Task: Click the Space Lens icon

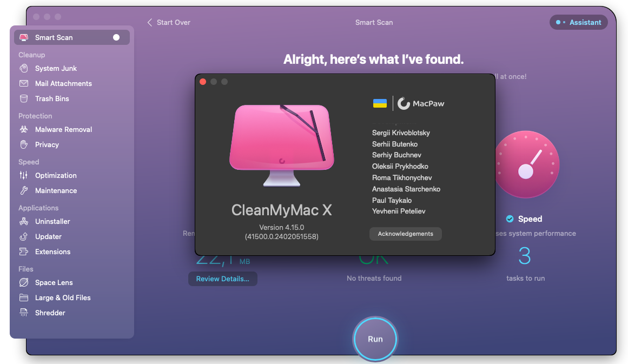Action: coord(24,283)
